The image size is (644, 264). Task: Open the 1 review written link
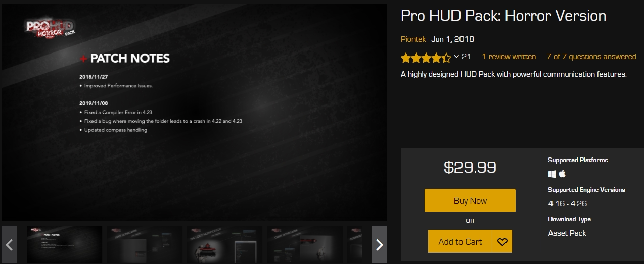pos(509,57)
